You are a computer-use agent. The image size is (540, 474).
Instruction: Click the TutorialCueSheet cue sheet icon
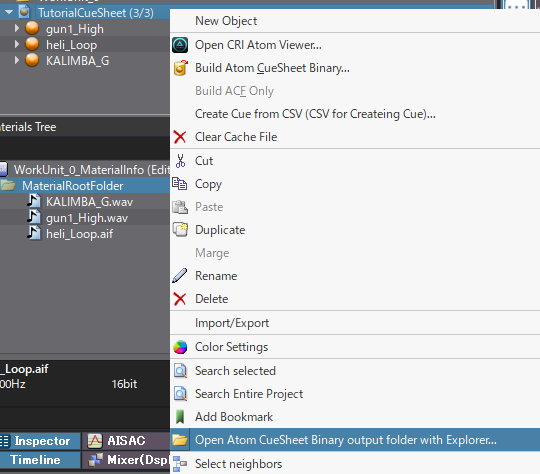coord(24,12)
